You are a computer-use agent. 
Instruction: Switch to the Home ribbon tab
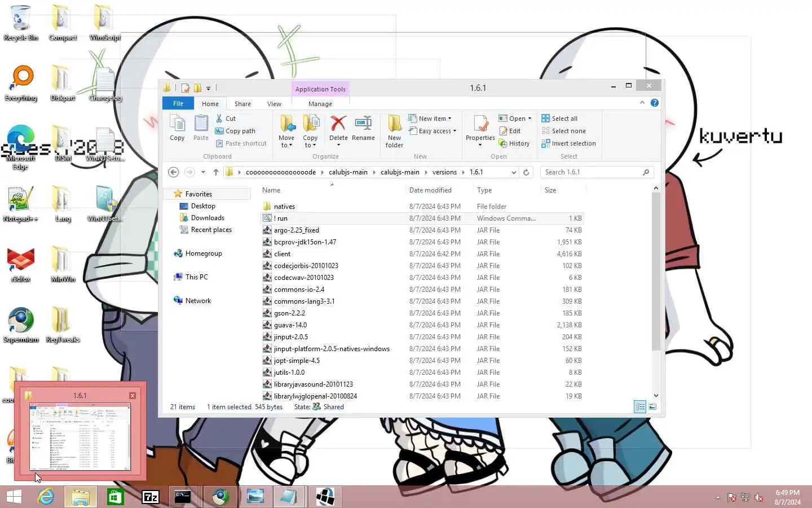[210, 104]
